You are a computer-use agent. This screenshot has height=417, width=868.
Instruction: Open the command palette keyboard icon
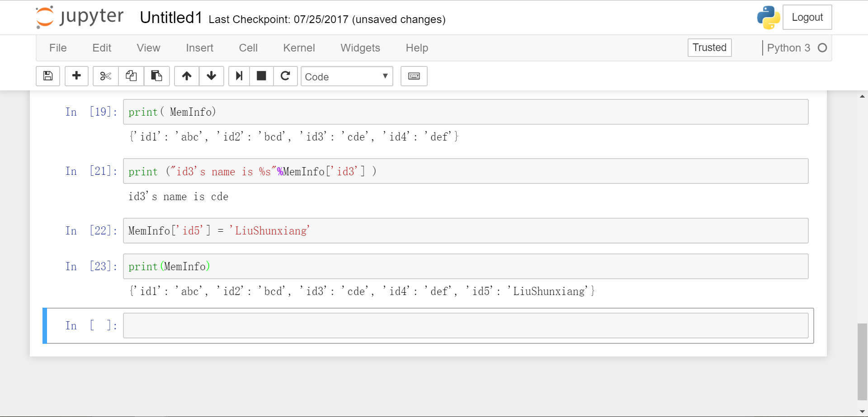414,76
